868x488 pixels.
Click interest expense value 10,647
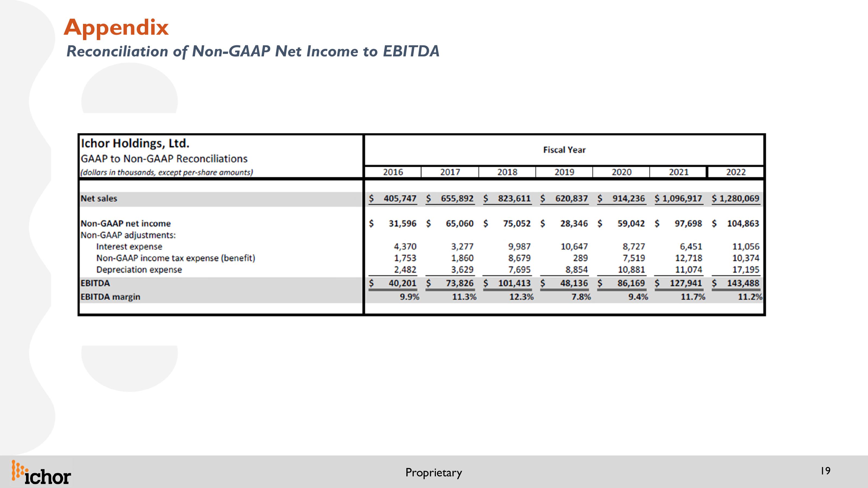[574, 246]
